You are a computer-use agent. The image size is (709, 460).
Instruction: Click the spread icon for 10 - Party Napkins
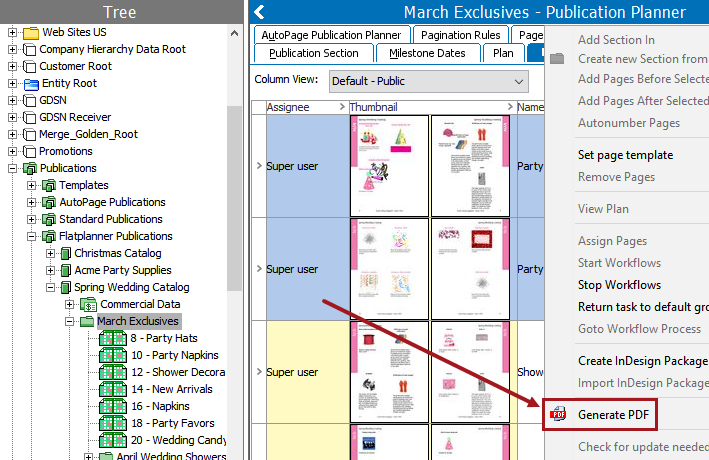[113, 356]
